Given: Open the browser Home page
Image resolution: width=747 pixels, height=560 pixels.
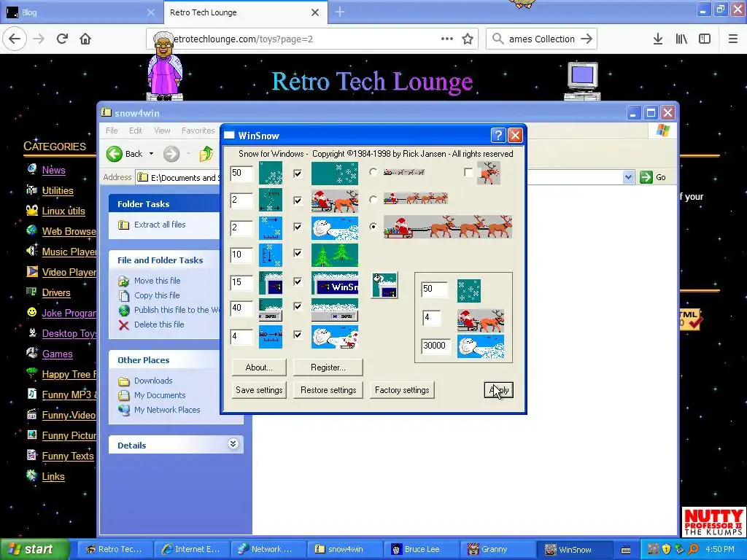Looking at the screenshot, I should pos(85,39).
